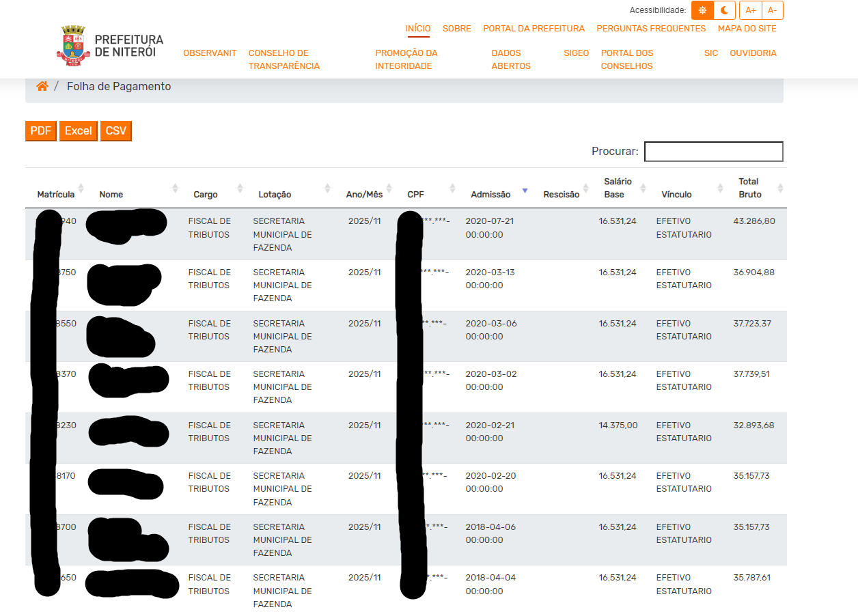Export the payroll table as PDF
The width and height of the screenshot is (858, 616).
[40, 130]
